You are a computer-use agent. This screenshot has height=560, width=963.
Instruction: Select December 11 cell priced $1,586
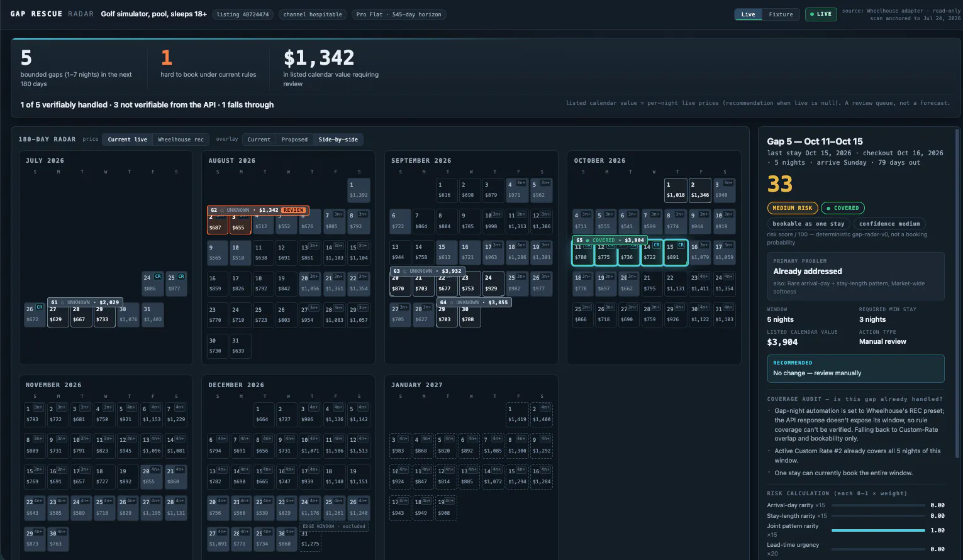(334, 446)
